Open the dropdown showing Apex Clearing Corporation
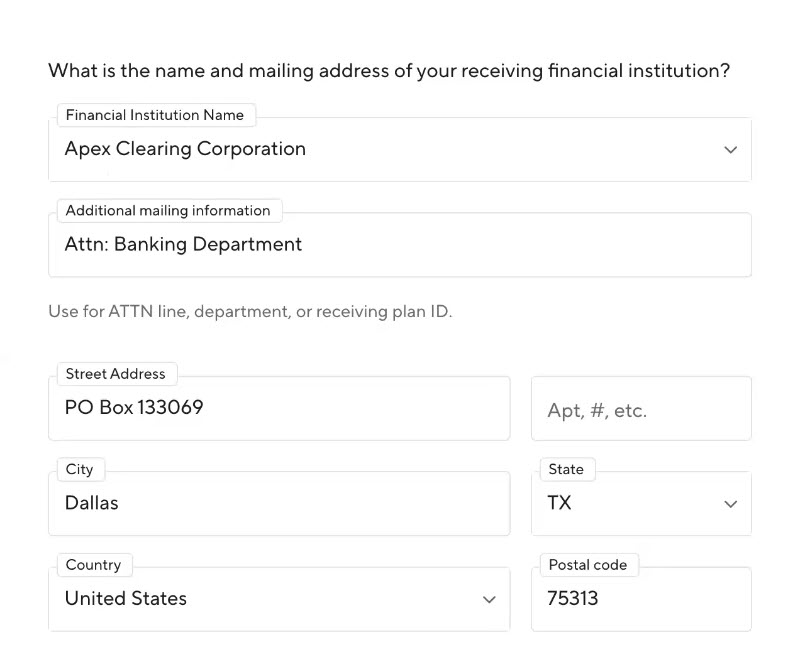 (390, 150)
